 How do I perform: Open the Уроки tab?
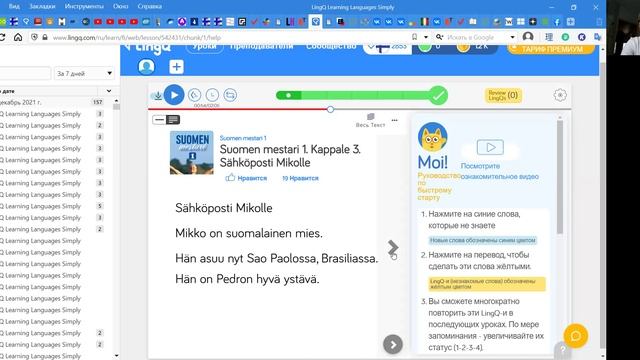pyautogui.click(x=204, y=47)
